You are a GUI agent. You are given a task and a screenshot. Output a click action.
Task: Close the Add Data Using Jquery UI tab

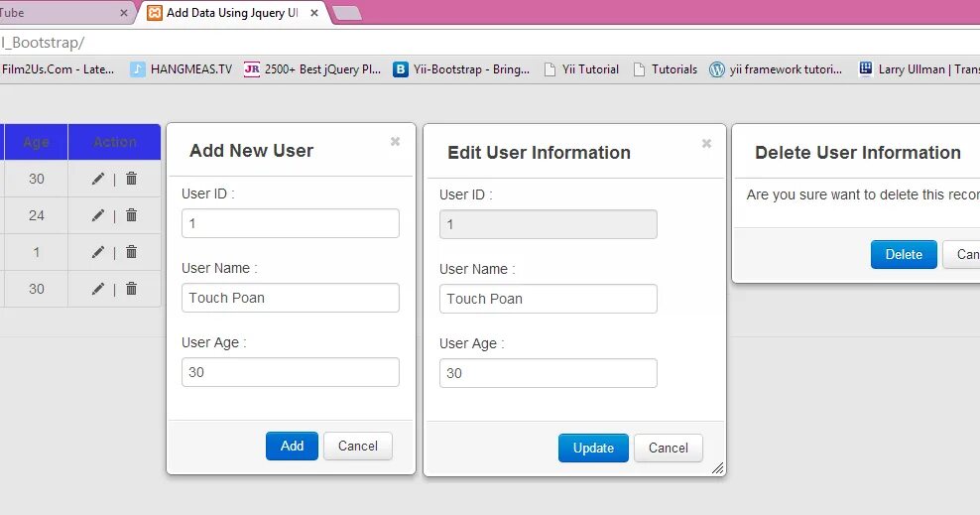[x=314, y=13]
